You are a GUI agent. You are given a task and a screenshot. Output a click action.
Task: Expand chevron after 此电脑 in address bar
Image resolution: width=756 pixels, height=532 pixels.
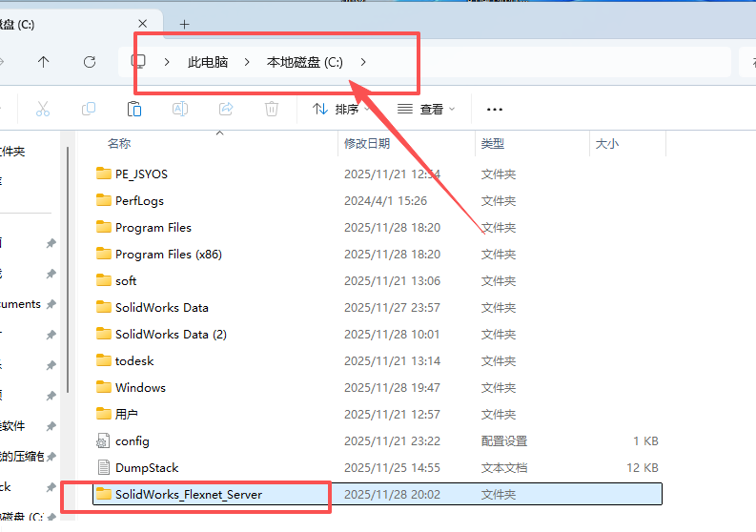point(247,62)
